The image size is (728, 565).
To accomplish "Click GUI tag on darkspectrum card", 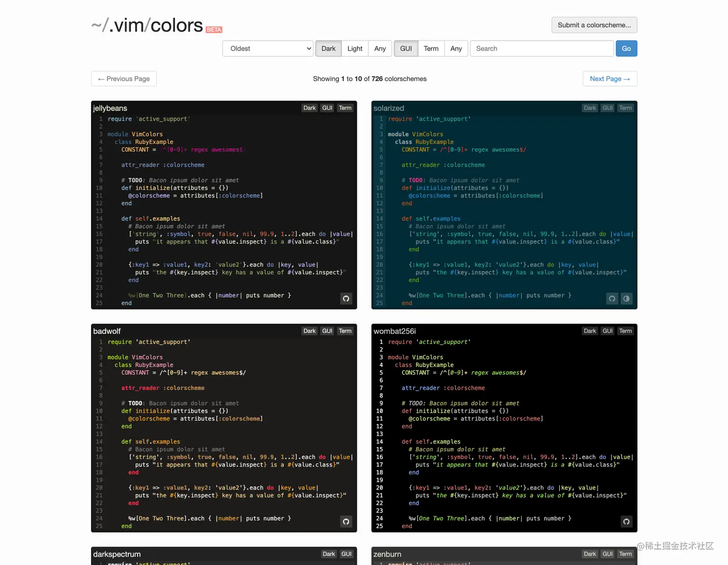I will (347, 554).
